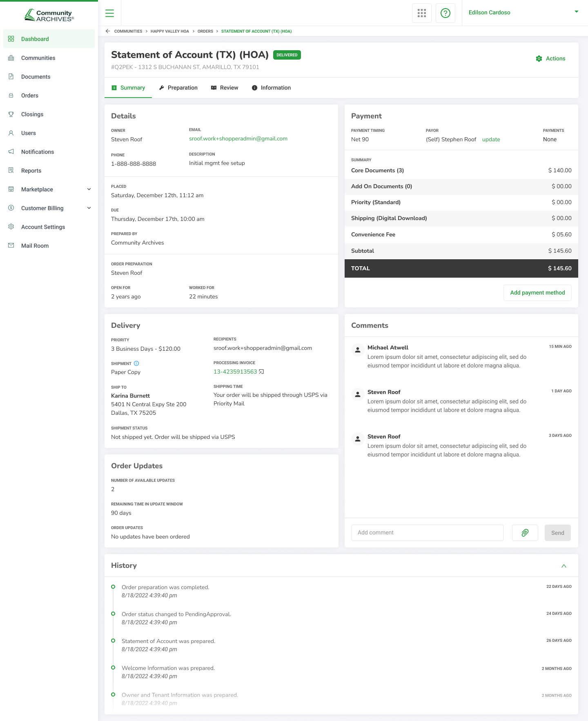Go to Dashboard in the sidebar
588x721 pixels.
tap(49, 39)
